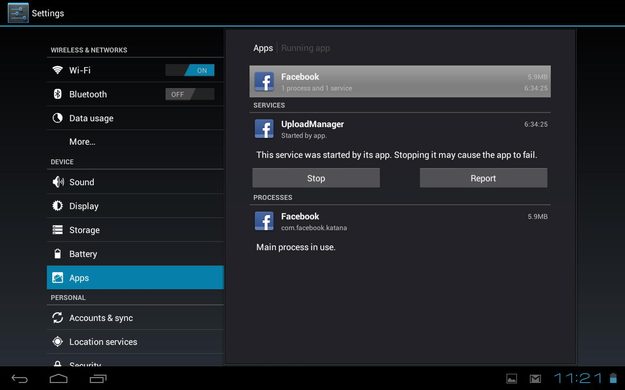Screen dimensions: 625x390
Task: Turn on the Bluetooth switch
Action: tap(190, 94)
